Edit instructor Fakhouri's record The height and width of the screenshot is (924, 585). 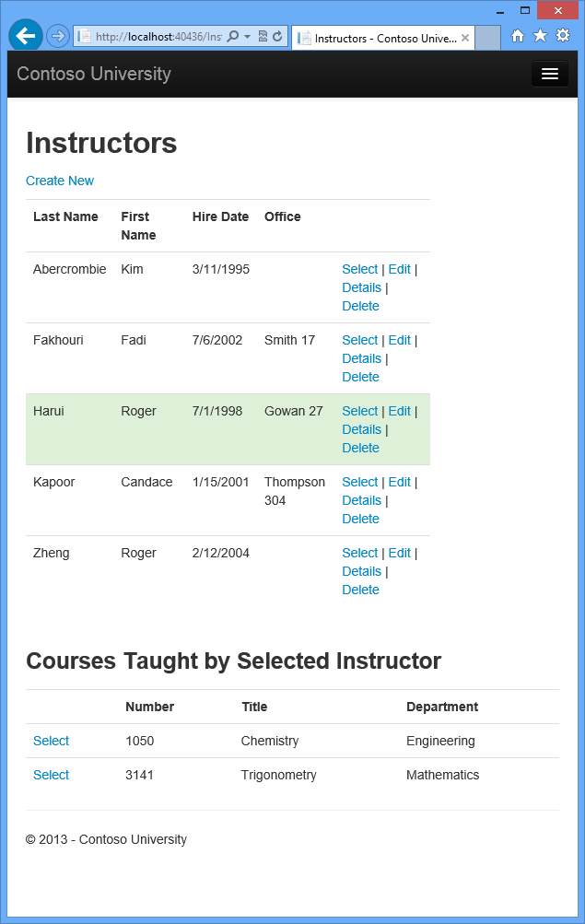(399, 340)
